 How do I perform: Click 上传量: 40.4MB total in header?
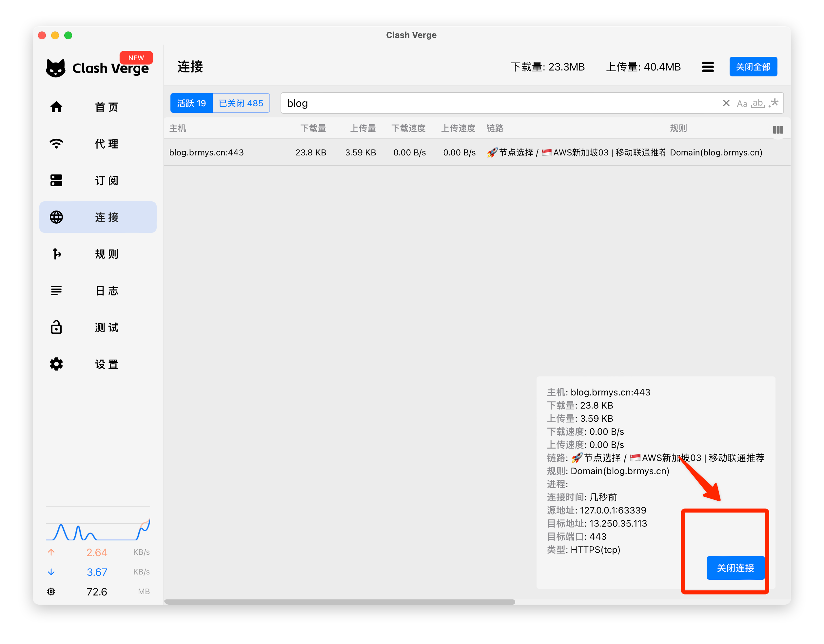(643, 67)
